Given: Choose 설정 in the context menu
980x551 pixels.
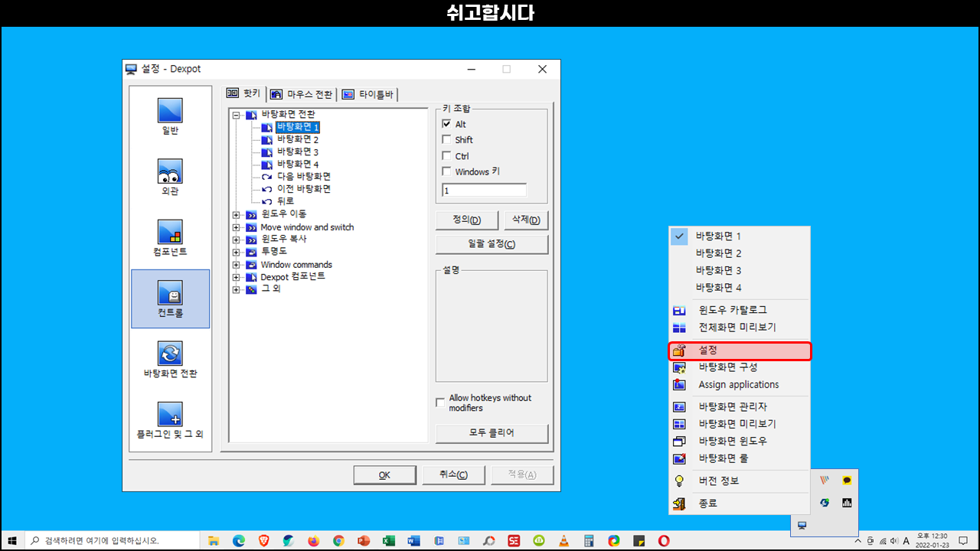Looking at the screenshot, I should pos(740,350).
